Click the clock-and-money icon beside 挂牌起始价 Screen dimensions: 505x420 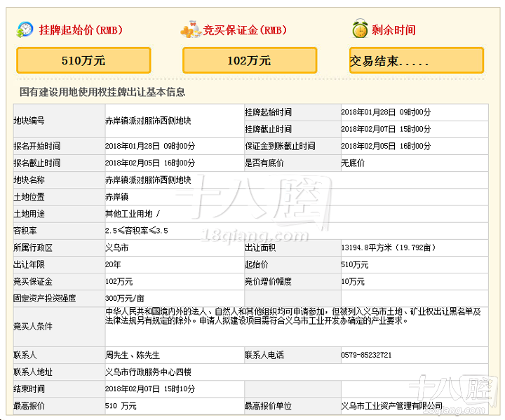(x=25, y=29)
